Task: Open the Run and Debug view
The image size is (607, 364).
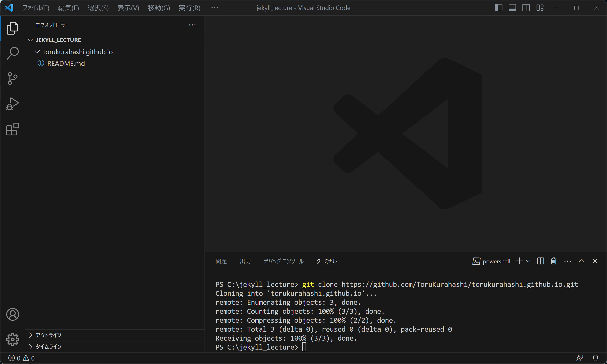Action: pos(12,104)
